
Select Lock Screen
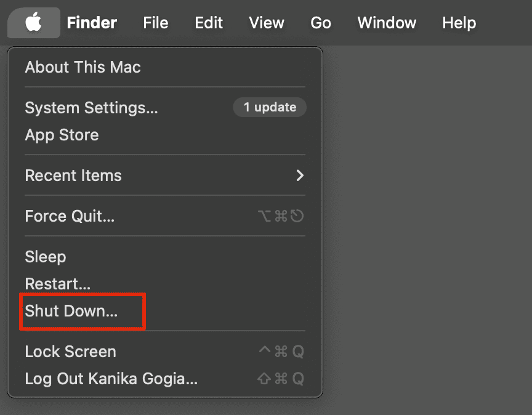[x=70, y=352]
